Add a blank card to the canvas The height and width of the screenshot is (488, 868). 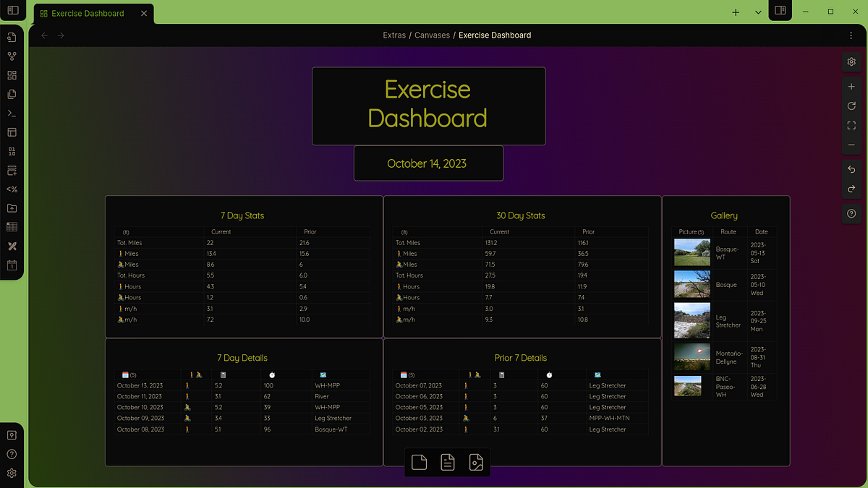coord(419,462)
